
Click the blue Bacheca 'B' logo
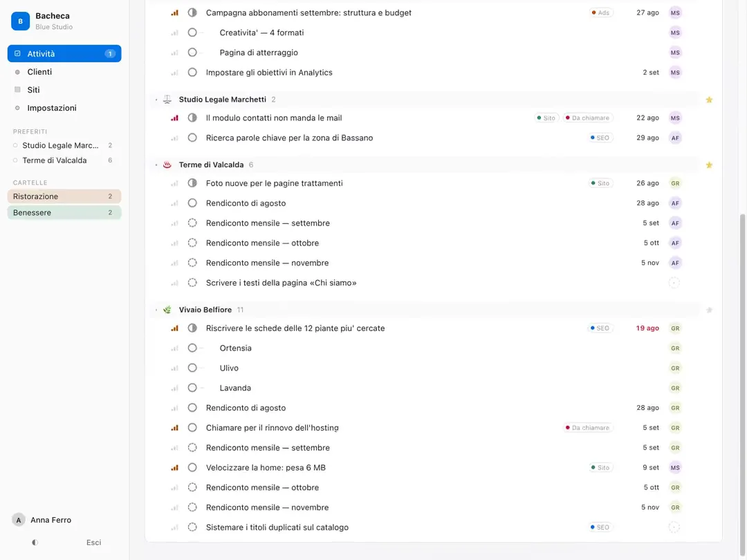[21, 21]
